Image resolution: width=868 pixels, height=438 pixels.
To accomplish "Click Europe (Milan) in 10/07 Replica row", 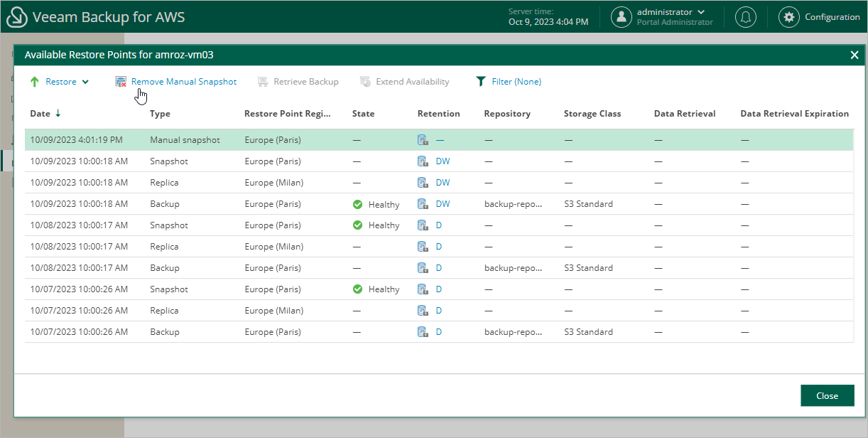I will click(x=274, y=311).
